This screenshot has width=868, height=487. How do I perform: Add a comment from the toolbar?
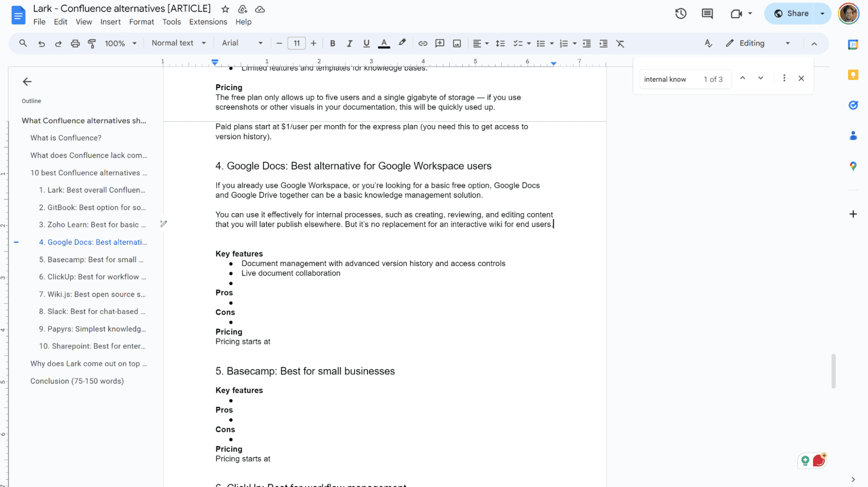[440, 43]
